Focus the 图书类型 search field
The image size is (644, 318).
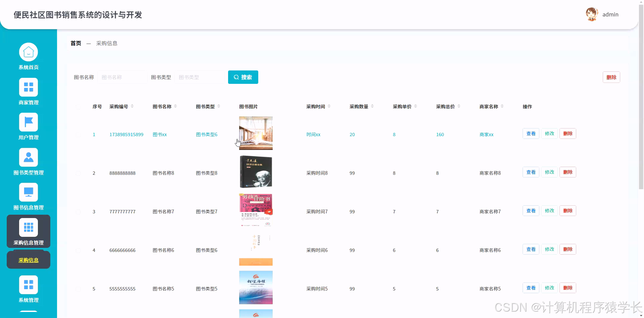[x=199, y=77]
